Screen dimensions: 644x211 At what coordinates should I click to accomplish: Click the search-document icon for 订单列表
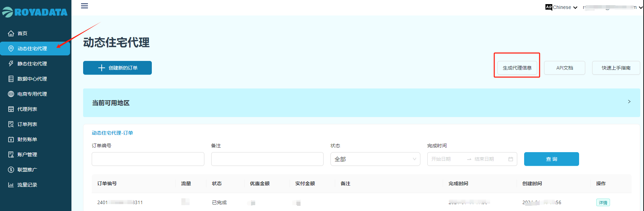coord(11,124)
